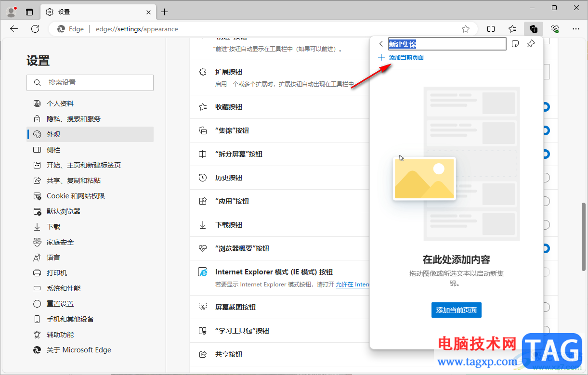Toggle the 屏幕截图按钮 switch

[546, 307]
